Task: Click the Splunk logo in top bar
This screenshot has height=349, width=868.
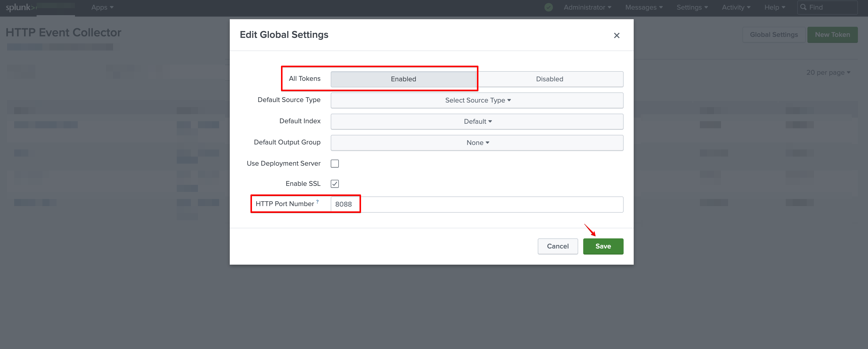Action: click(20, 7)
